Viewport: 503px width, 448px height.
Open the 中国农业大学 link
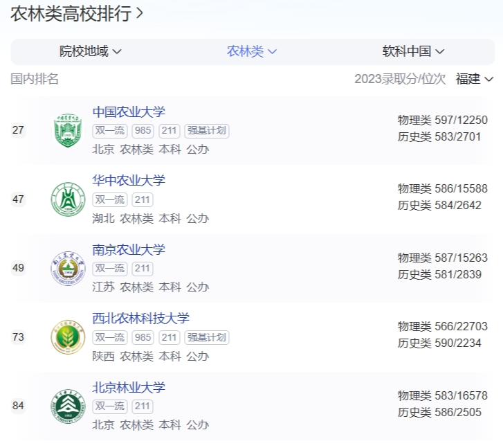(x=129, y=111)
